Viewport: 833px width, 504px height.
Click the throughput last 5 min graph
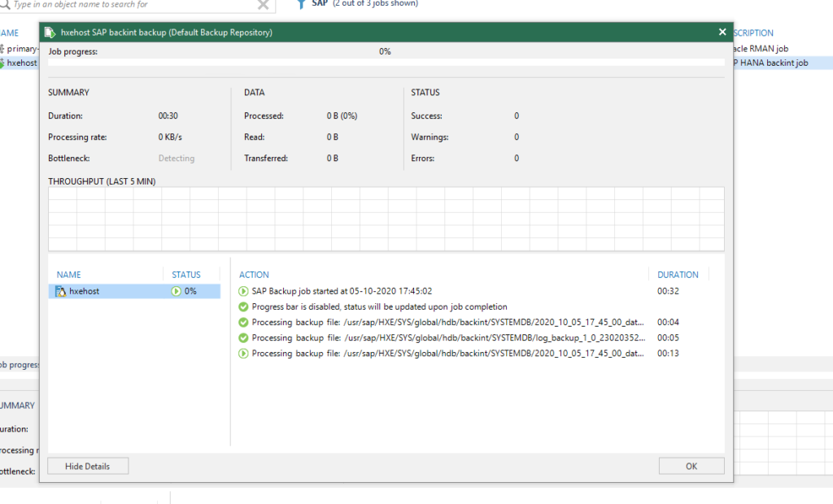(x=386, y=219)
